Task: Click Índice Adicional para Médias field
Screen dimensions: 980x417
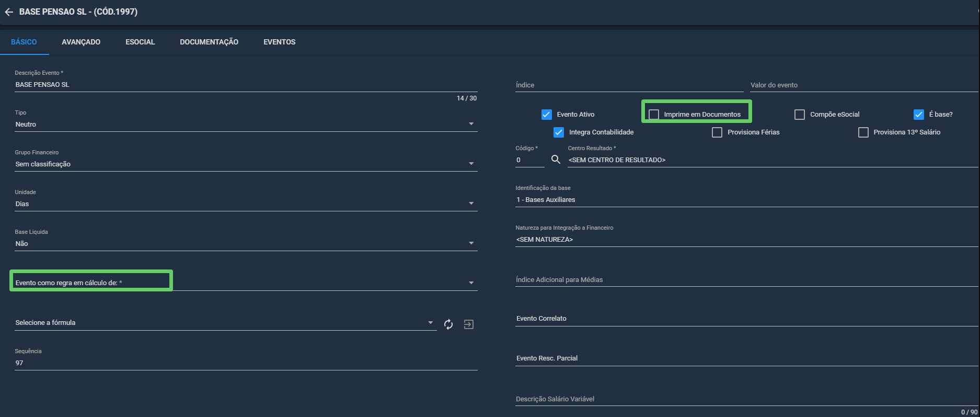Action: click(x=747, y=280)
